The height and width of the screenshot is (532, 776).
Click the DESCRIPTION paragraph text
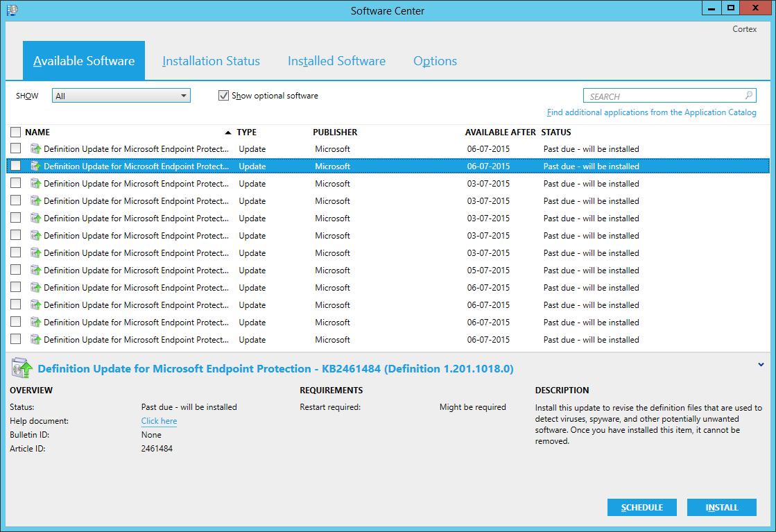pyautogui.click(x=648, y=424)
